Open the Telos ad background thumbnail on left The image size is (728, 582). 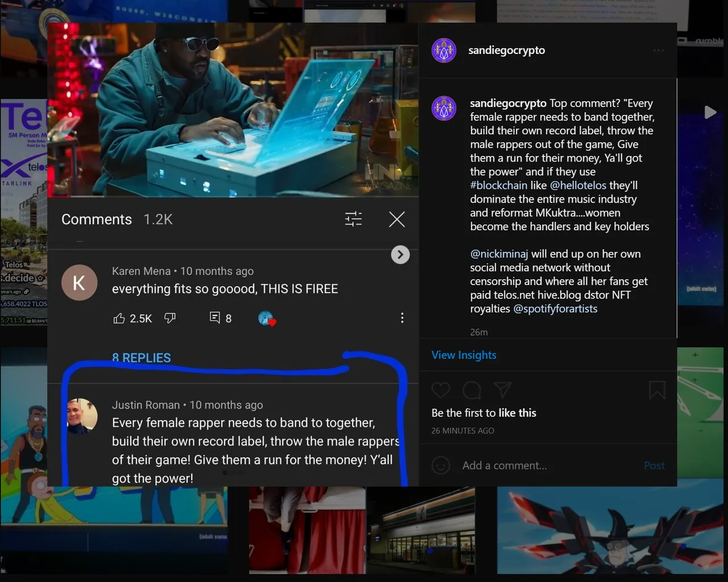(x=24, y=213)
